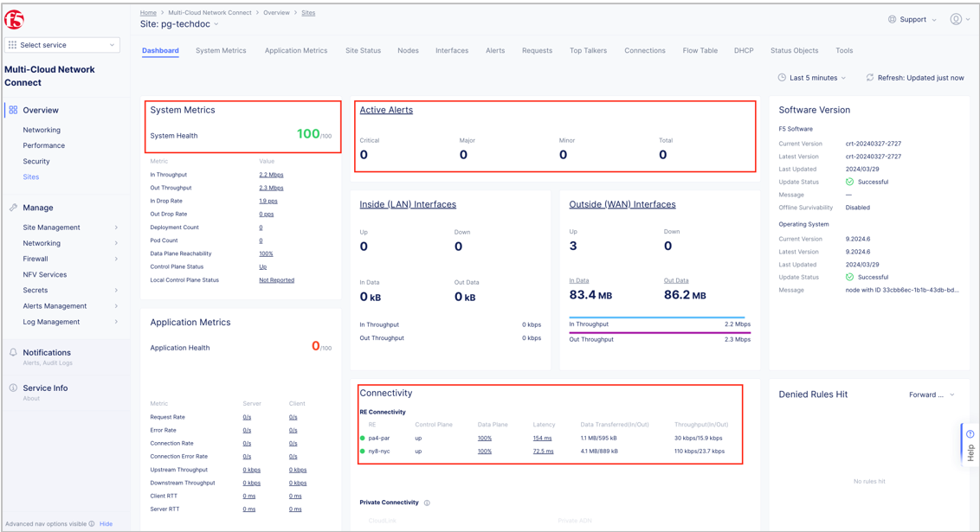Open the Flow Table tab
The width and height of the screenshot is (980, 532).
700,50
